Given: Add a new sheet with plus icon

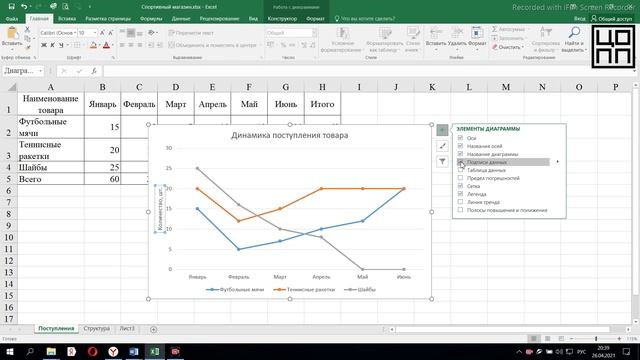Looking at the screenshot, I should (153, 329).
